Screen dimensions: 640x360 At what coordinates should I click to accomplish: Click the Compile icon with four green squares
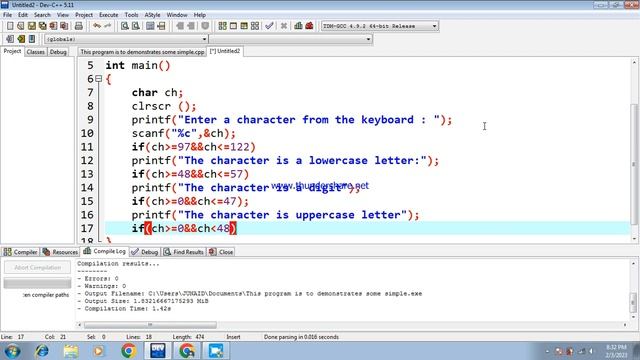click(222, 26)
